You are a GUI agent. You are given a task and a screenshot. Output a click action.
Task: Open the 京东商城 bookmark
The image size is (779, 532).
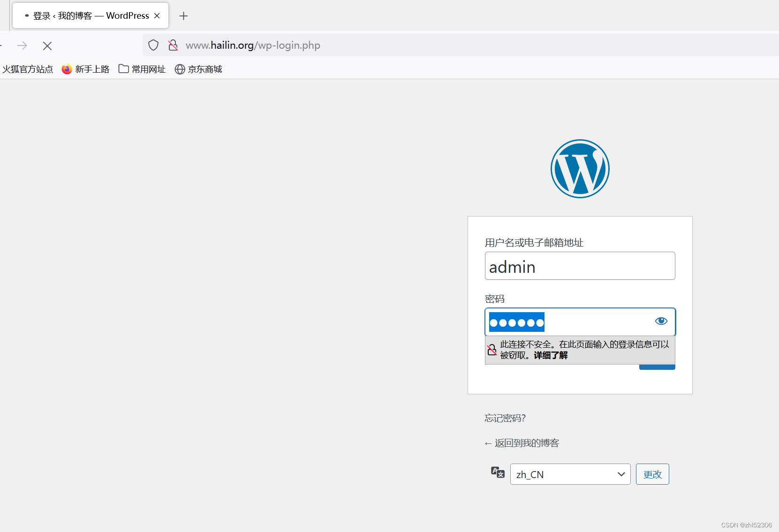tap(198, 69)
